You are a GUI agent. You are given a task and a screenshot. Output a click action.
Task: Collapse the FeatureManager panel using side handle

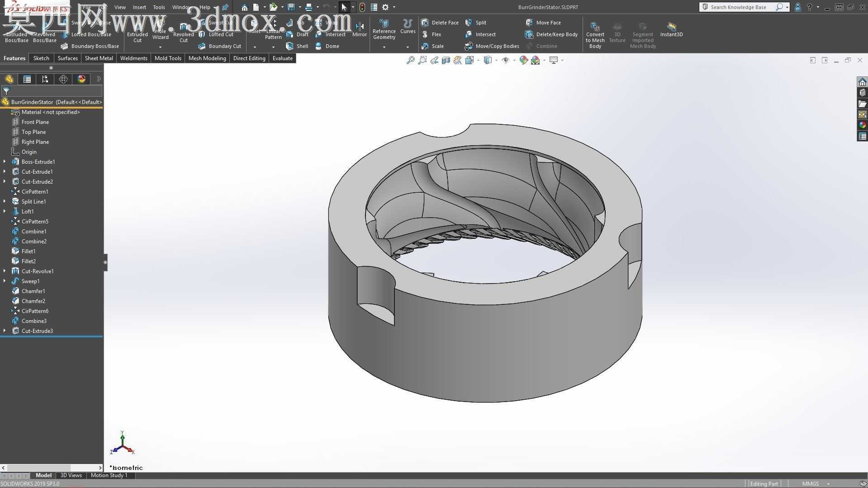pyautogui.click(x=105, y=262)
